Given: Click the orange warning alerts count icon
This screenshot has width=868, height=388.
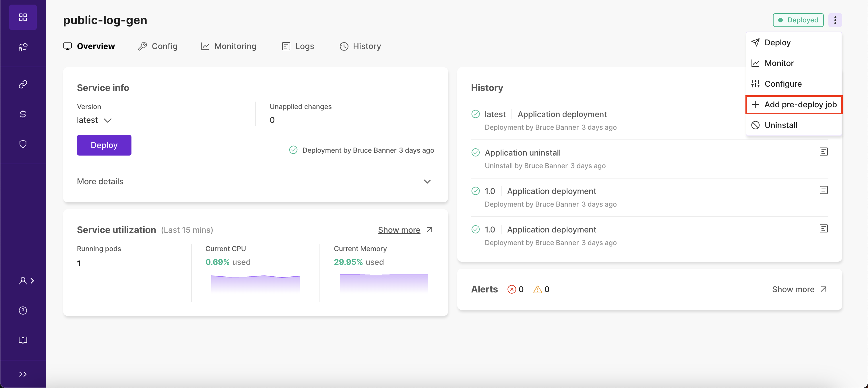Looking at the screenshot, I should coord(537,289).
